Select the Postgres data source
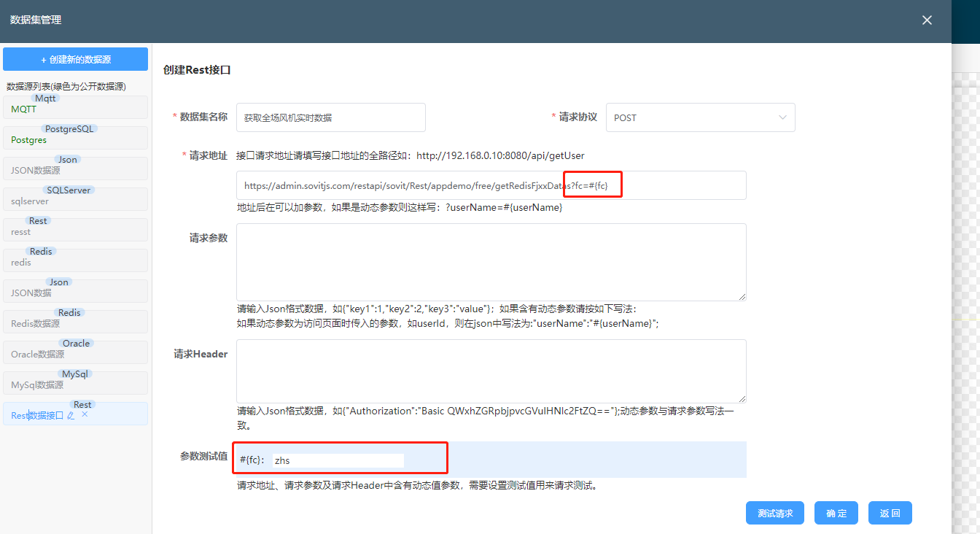 coord(75,139)
